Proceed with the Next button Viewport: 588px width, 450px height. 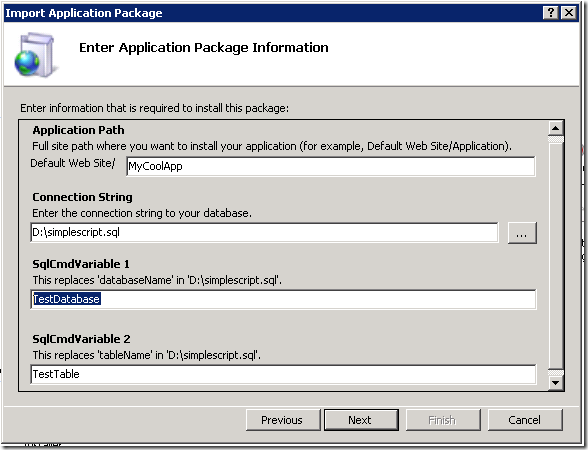361,420
